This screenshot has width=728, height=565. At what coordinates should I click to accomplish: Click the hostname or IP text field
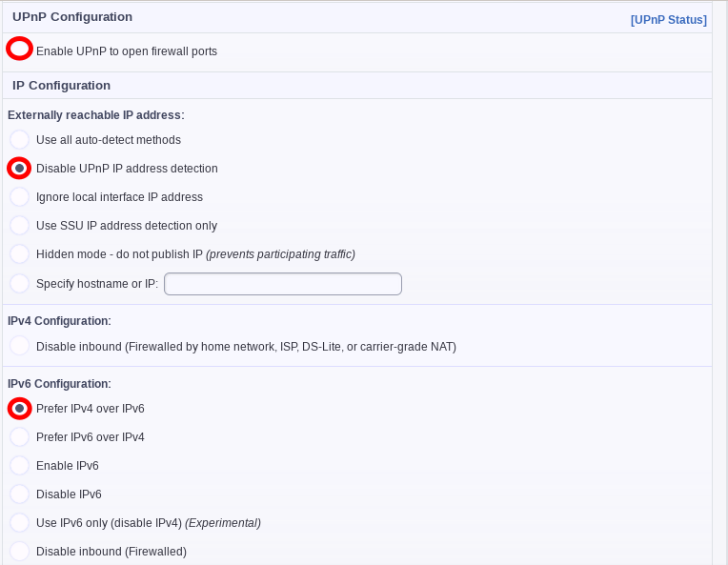[283, 284]
